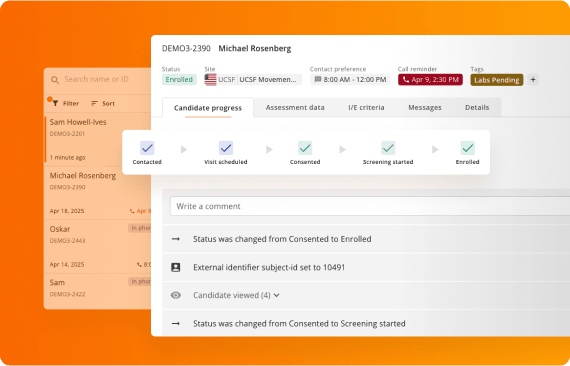Click the US flag site icon
The width and height of the screenshot is (570, 366).
click(210, 80)
